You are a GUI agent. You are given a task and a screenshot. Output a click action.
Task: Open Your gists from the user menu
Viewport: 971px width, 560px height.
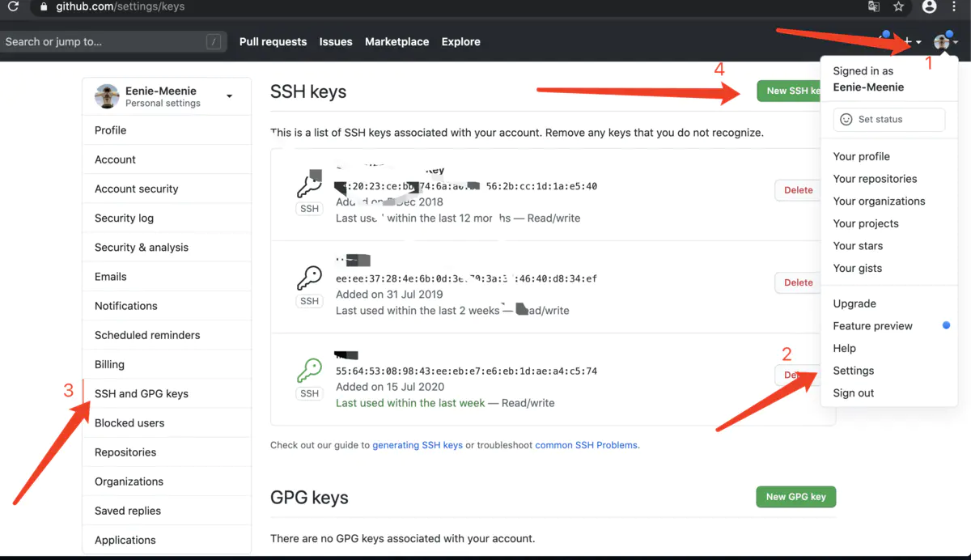[858, 268]
